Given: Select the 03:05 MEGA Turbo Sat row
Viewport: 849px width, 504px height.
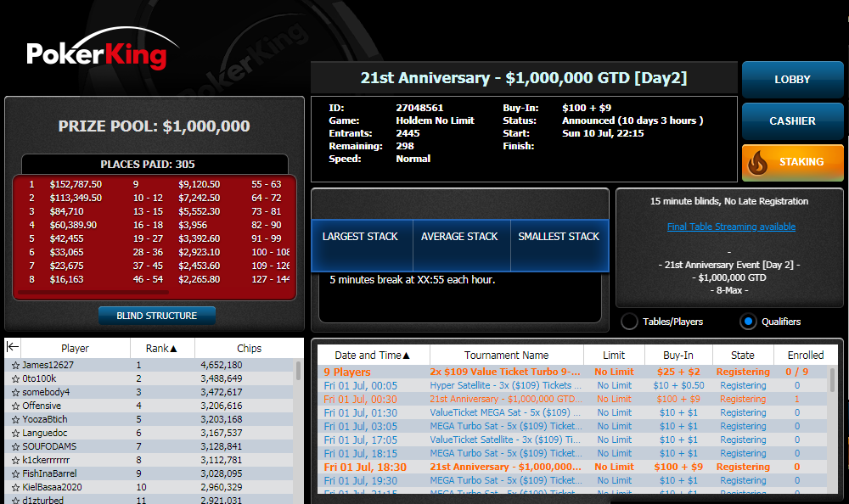Looking at the screenshot, I should click(574, 426).
